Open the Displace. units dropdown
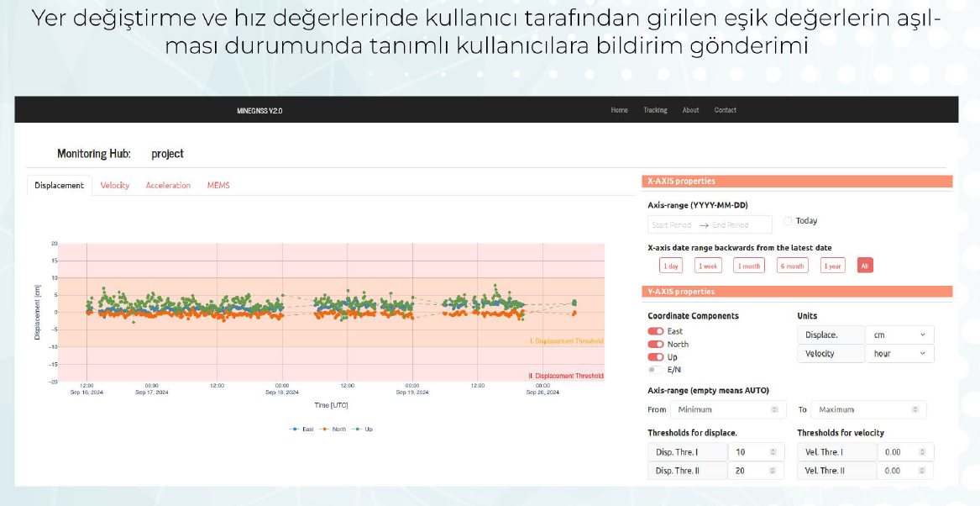Screen dimensions: 980x506 point(900,335)
